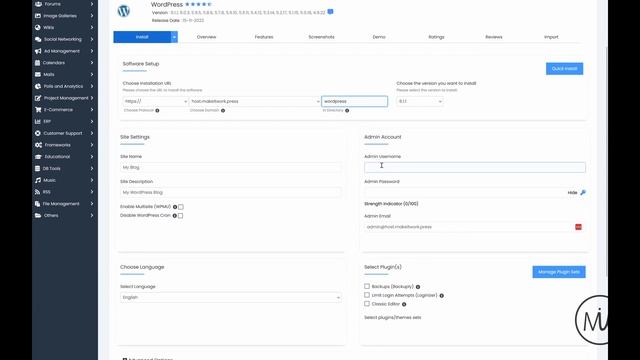Open the version to install dropdown

coord(420,101)
